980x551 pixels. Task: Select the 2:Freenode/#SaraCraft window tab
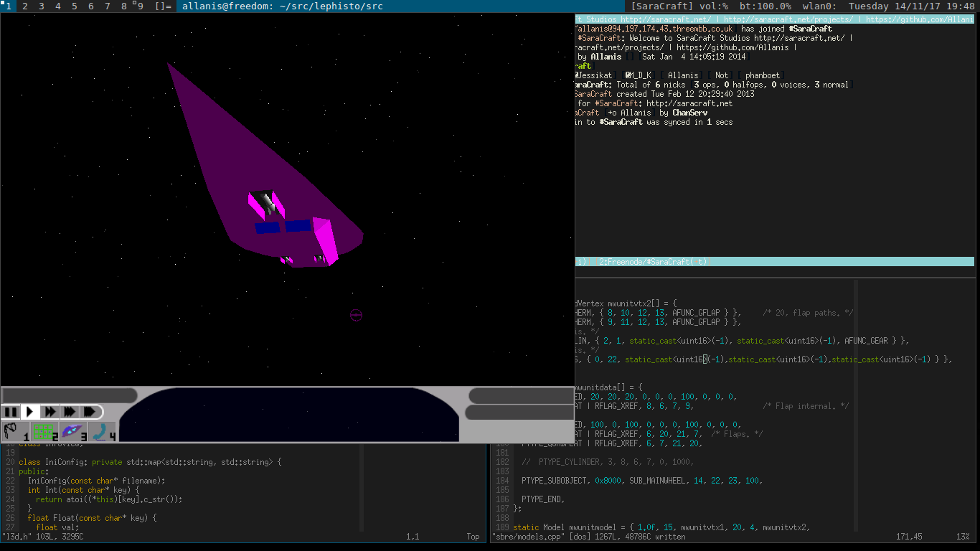click(641, 262)
